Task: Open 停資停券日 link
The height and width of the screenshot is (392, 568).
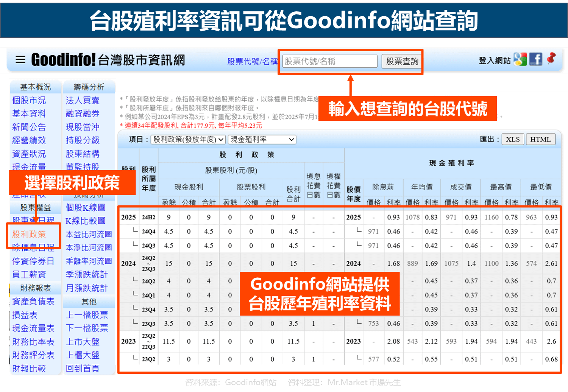Action: click(x=33, y=261)
